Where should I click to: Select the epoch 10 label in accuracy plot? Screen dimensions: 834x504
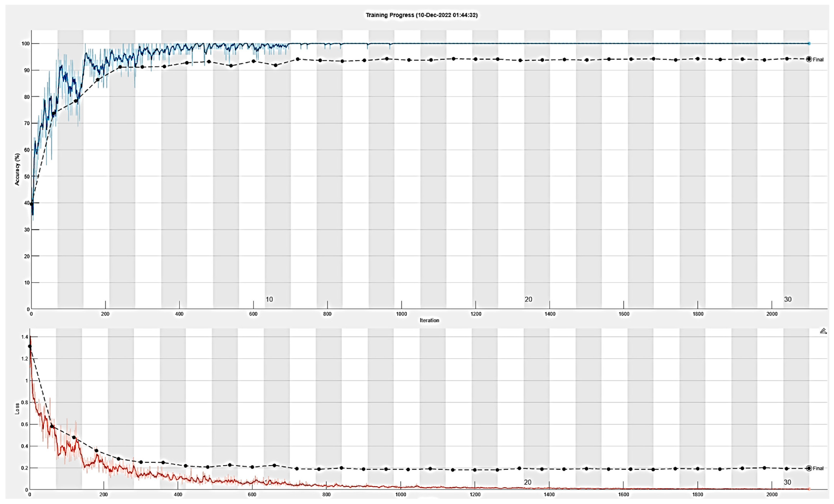(x=269, y=299)
